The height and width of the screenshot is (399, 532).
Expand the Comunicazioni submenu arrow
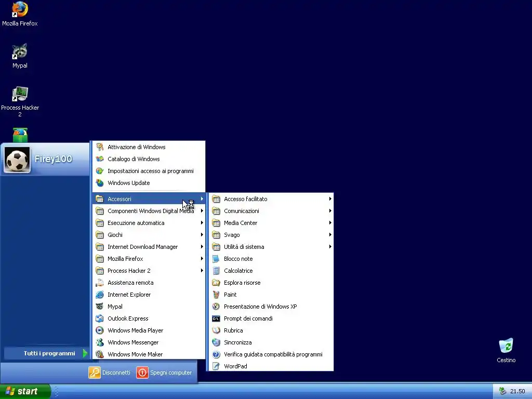330,211
